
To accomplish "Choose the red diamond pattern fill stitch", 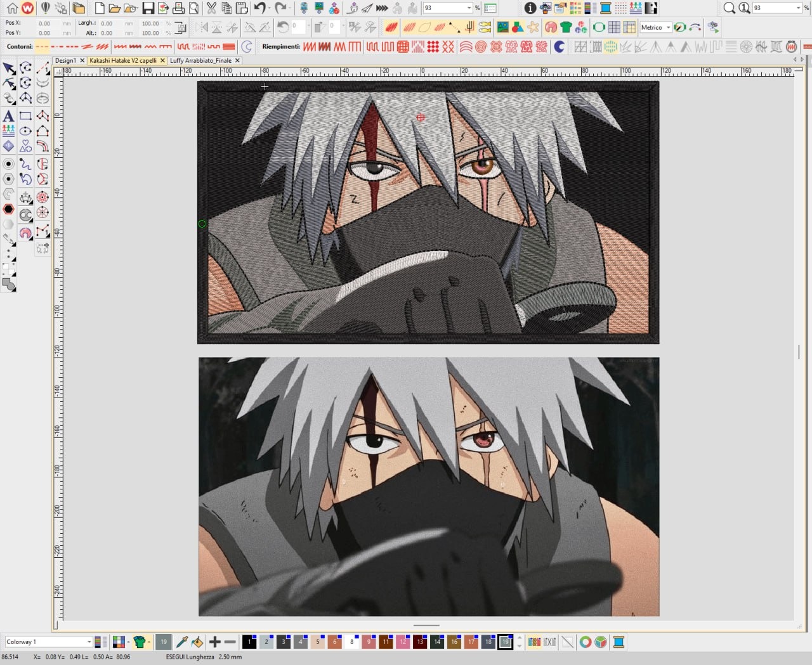I will (433, 46).
